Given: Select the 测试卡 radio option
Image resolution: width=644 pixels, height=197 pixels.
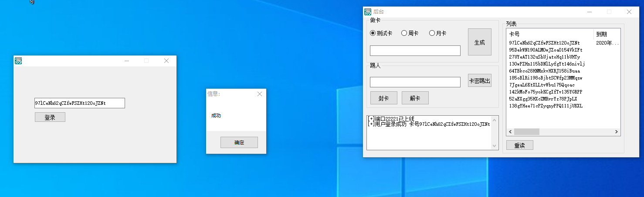Looking at the screenshot, I should (373, 33).
